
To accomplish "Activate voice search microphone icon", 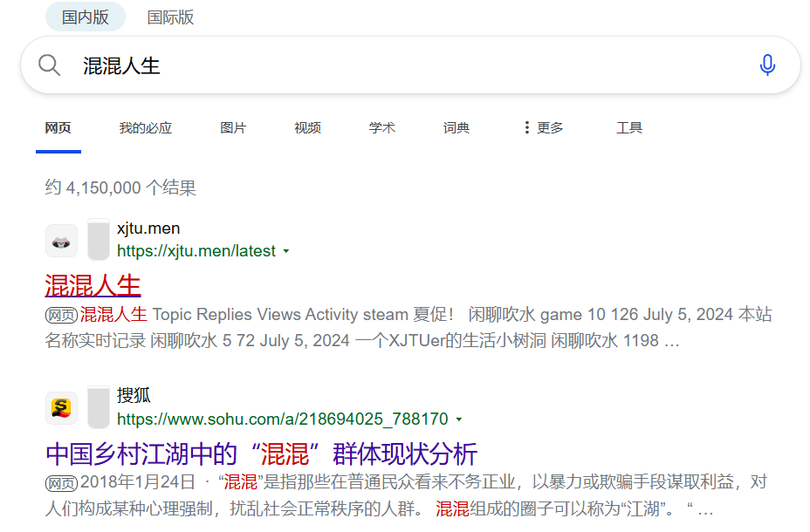I will coord(767,65).
